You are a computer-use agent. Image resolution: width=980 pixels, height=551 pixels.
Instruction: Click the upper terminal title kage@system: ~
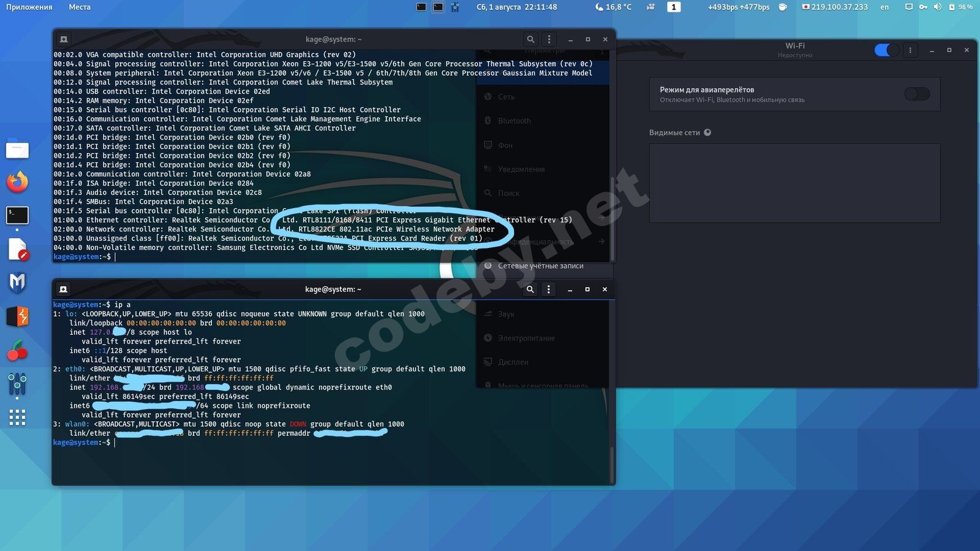coord(334,39)
